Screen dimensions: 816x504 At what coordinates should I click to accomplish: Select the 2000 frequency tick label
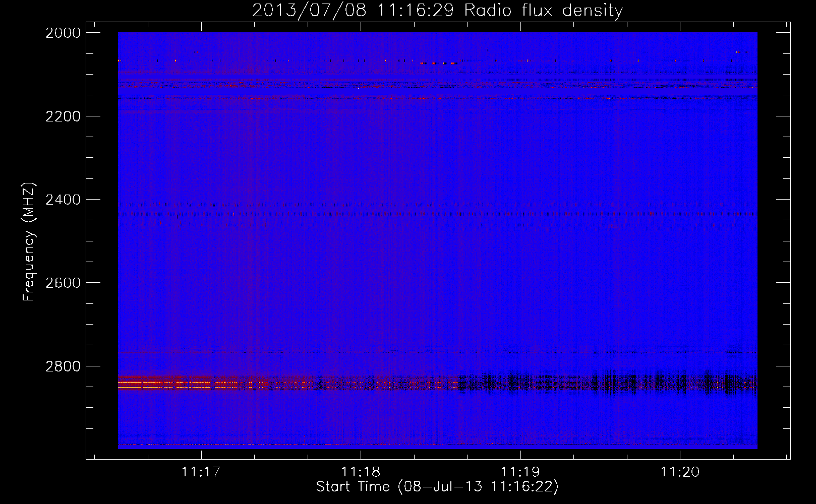63,33
